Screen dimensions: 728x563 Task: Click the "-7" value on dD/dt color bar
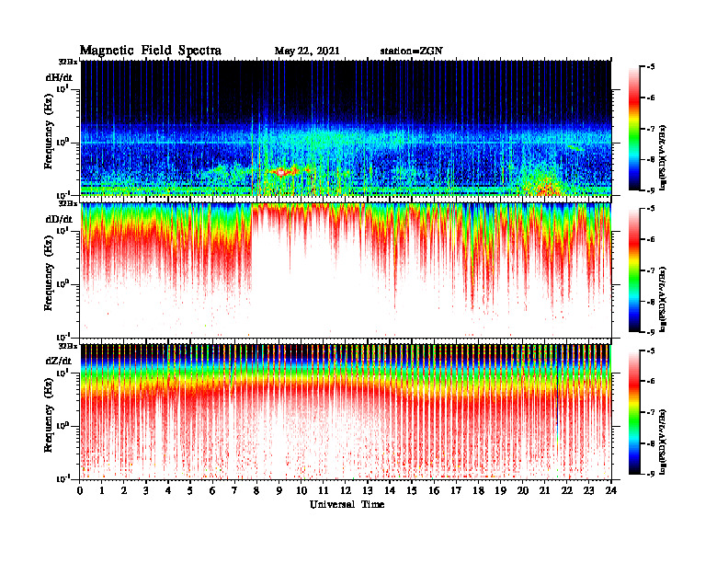point(651,270)
